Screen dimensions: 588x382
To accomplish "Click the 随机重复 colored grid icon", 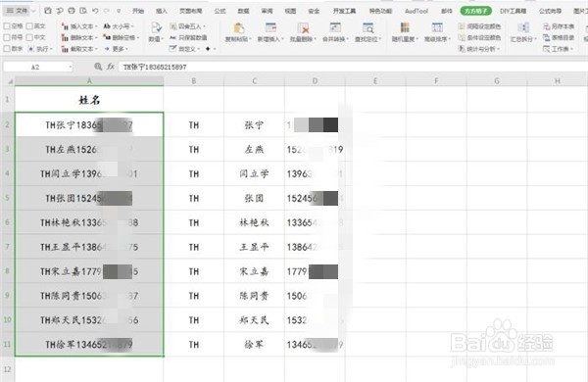I will click(405, 28).
